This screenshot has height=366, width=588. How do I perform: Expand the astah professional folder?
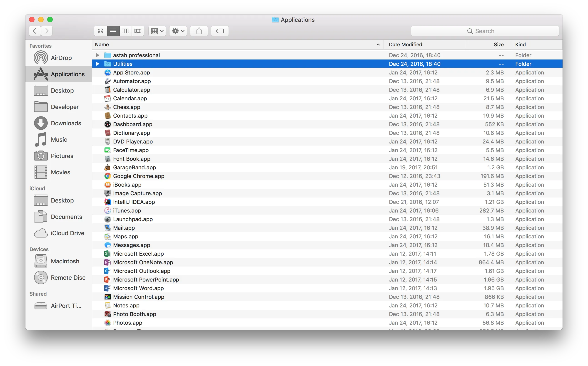[98, 55]
